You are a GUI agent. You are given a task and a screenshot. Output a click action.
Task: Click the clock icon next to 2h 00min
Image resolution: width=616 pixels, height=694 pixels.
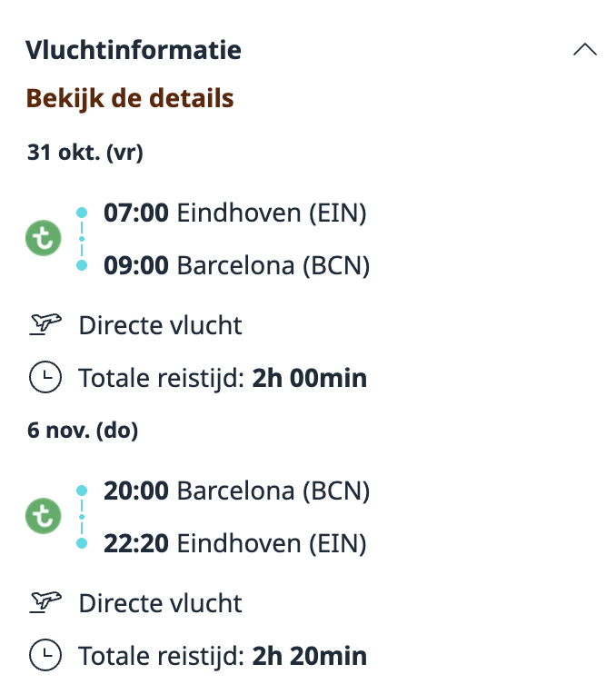45,377
